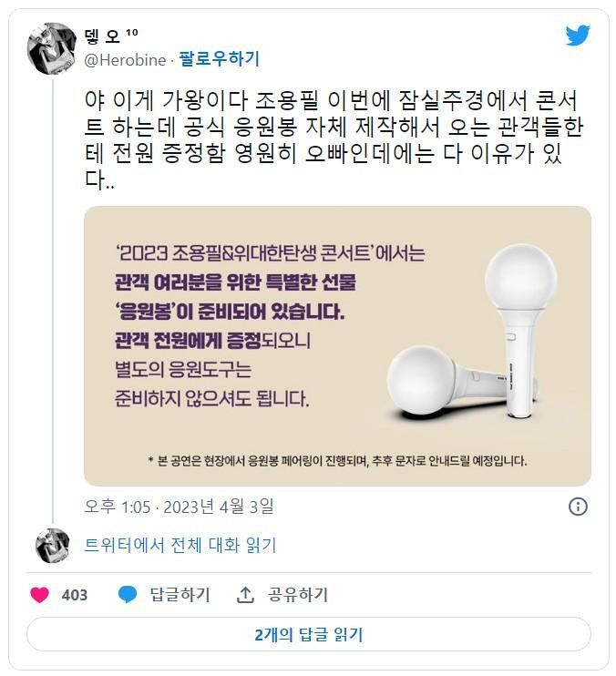The width and height of the screenshot is (616, 676).
Task: Click the 답글하기 reply label
Action: (180, 595)
